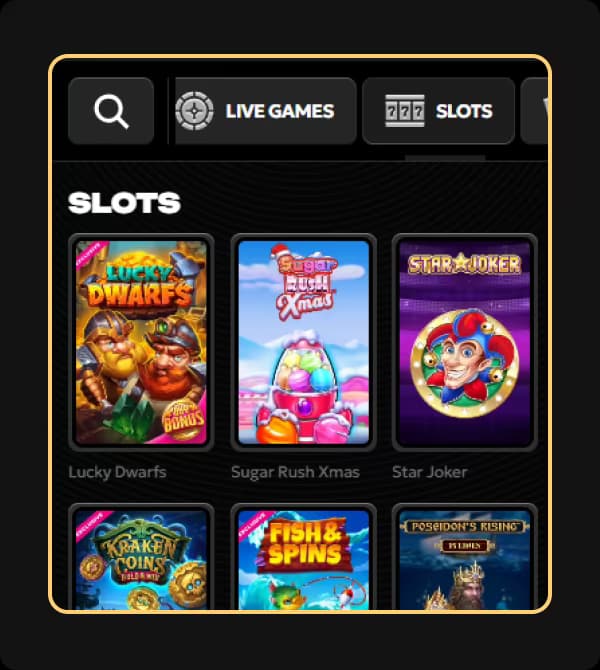The width and height of the screenshot is (600, 670).
Task: Switch to the Slots tab
Action: tap(438, 111)
